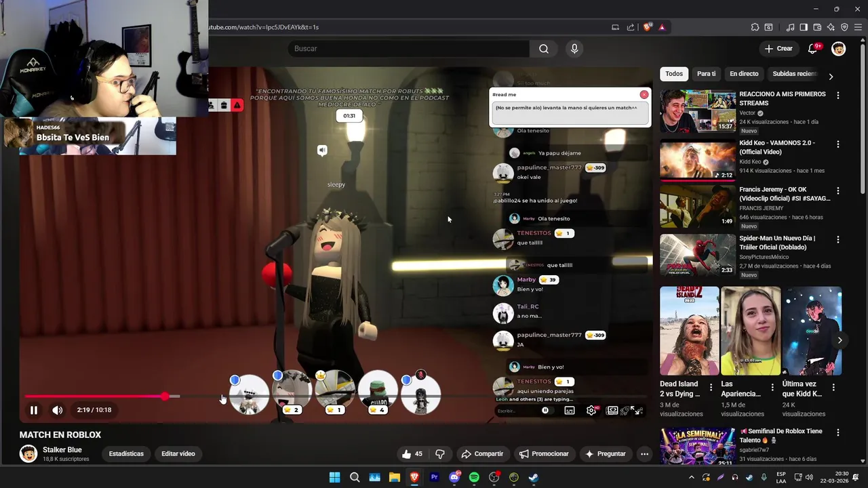Open Spotify from the taskbar
Viewport: 868px width, 488px height.
pyautogui.click(x=474, y=477)
